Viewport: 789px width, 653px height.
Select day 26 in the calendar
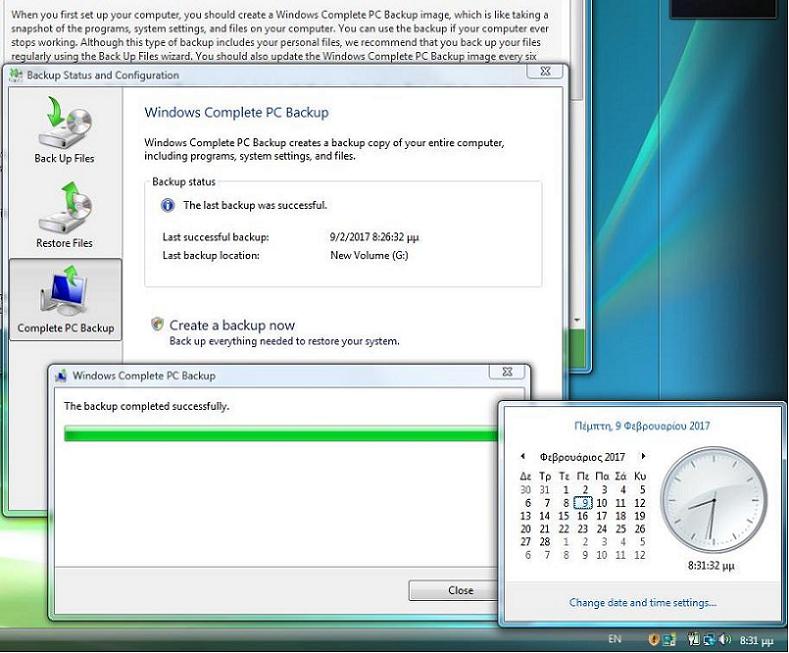click(640, 529)
